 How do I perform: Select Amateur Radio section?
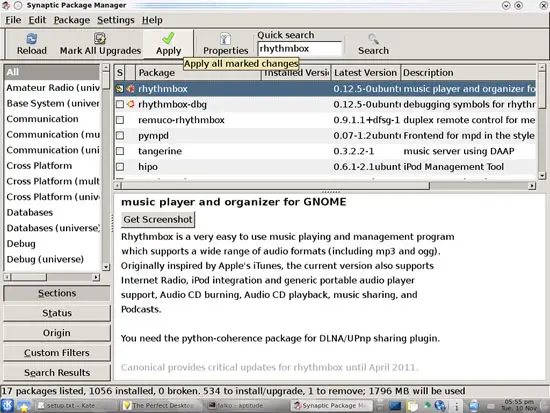pos(52,88)
